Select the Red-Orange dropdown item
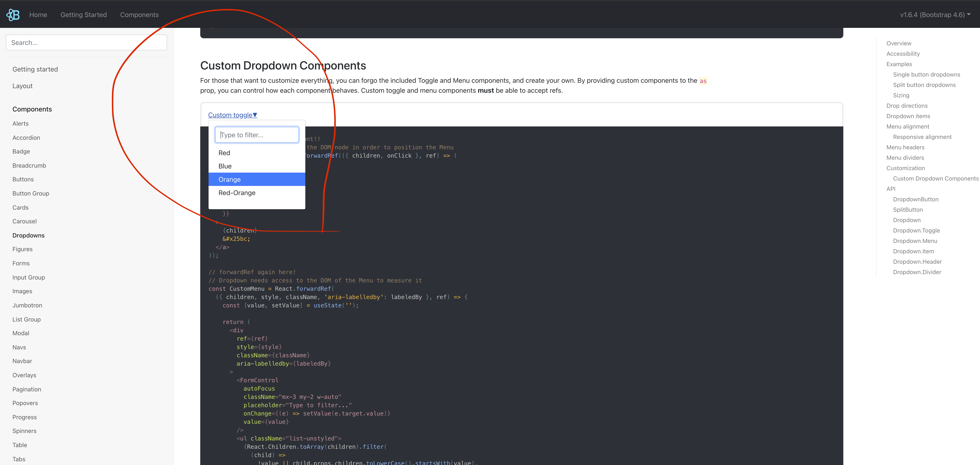 [x=237, y=193]
